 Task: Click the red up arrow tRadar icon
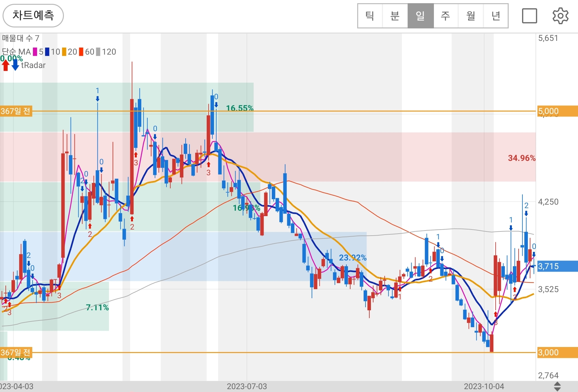pos(5,65)
